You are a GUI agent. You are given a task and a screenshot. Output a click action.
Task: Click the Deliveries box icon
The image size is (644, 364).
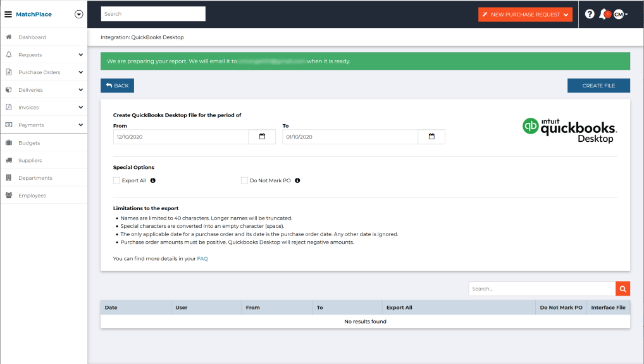pos(9,89)
